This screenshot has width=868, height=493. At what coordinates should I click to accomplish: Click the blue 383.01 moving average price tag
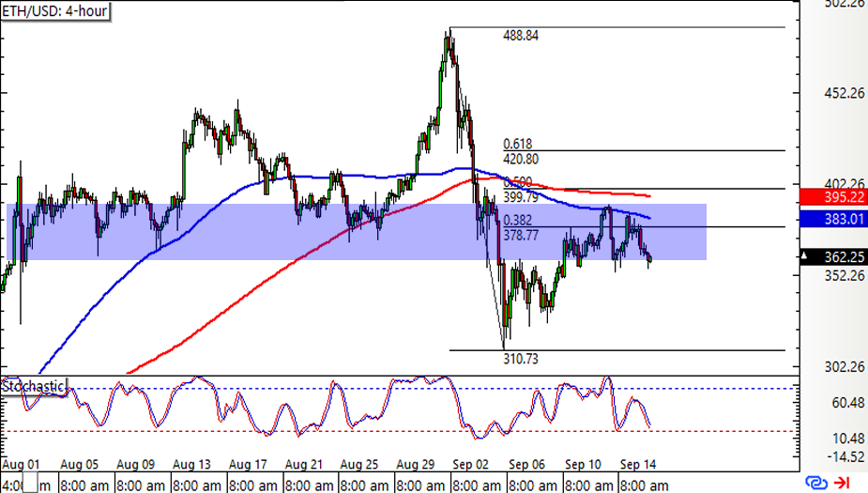click(833, 219)
